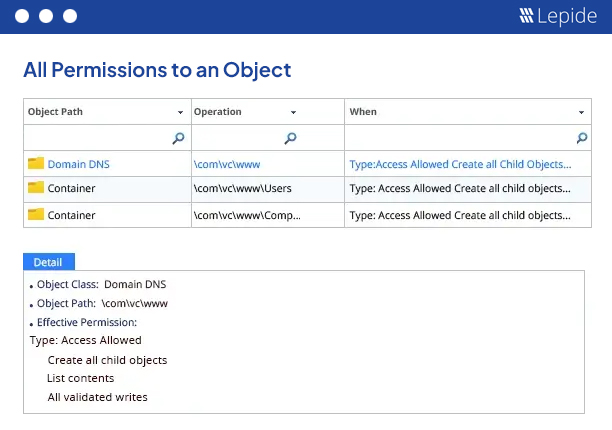Viewport: 612px width, 430px height.
Task: Click the Object Path column header
Action: click(107, 112)
